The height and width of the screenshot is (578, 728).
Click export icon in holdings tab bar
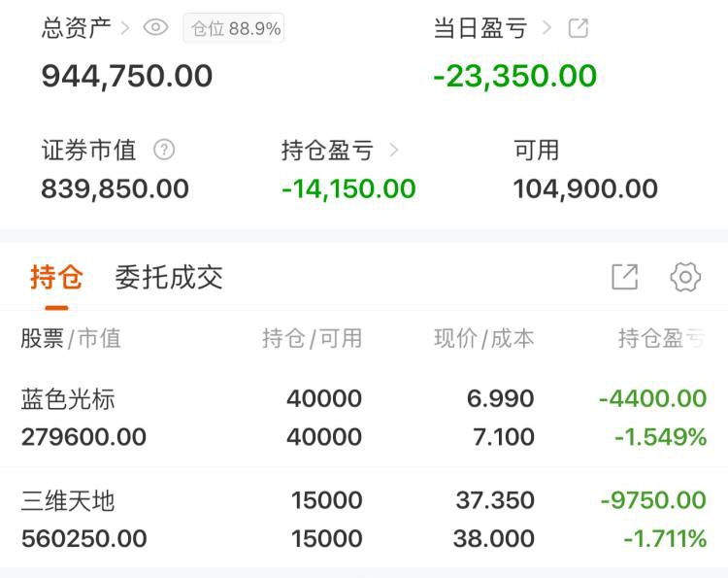point(625,277)
